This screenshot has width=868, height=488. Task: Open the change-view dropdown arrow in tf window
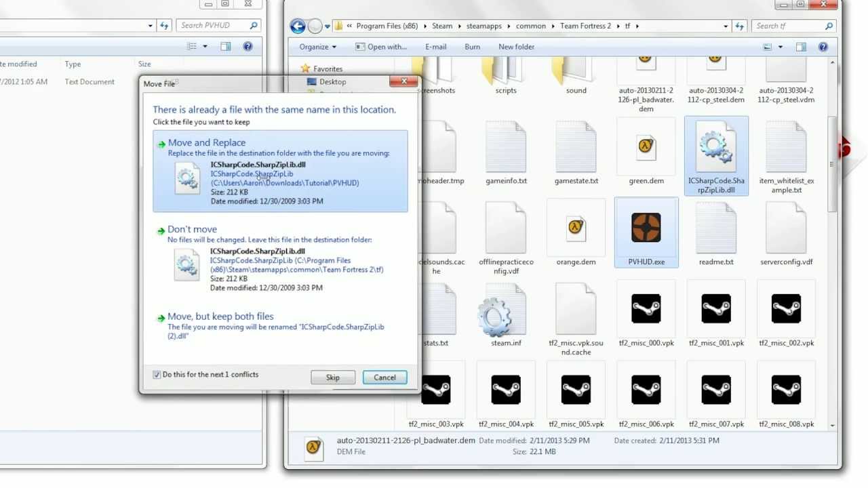781,47
